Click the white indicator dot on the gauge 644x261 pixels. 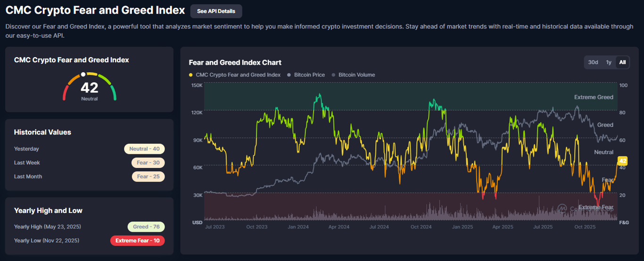point(83,74)
